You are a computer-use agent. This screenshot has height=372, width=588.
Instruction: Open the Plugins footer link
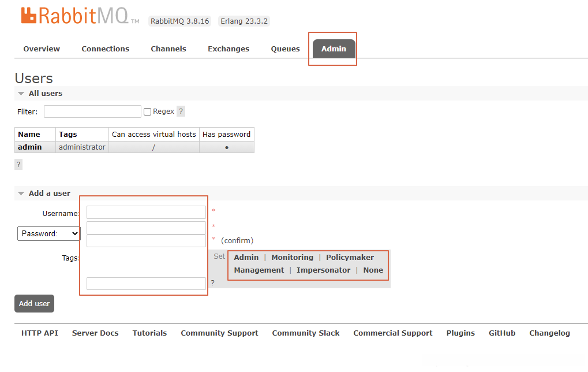point(460,333)
